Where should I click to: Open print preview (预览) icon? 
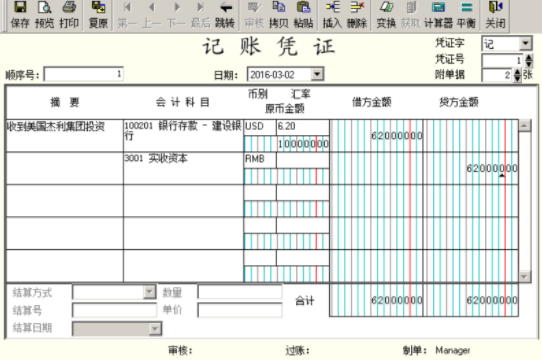pyautogui.click(x=45, y=14)
